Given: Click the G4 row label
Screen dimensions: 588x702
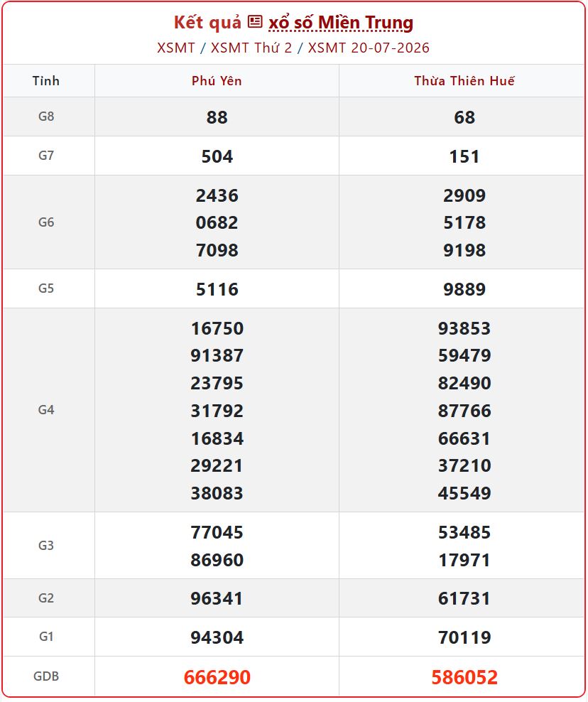Looking at the screenshot, I should [46, 410].
